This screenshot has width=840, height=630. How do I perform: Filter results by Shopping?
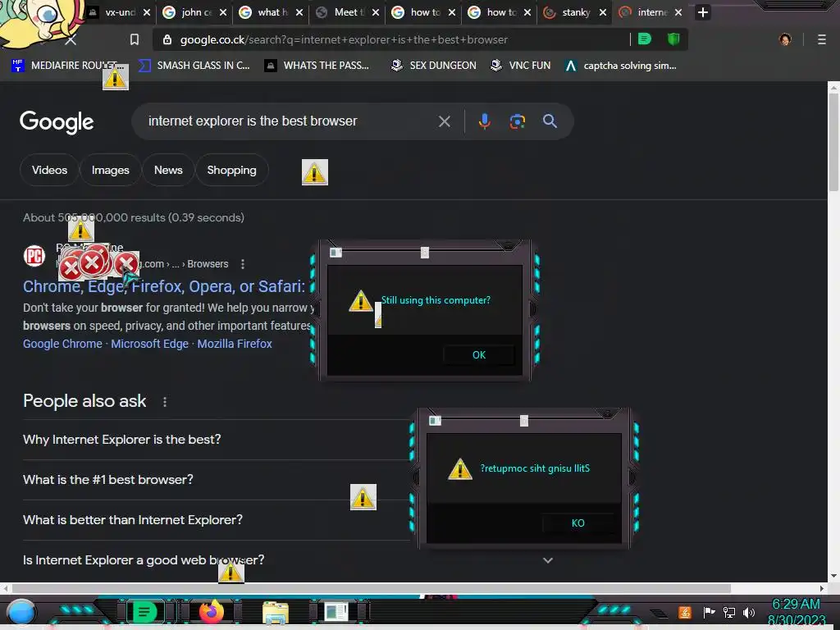point(231,170)
